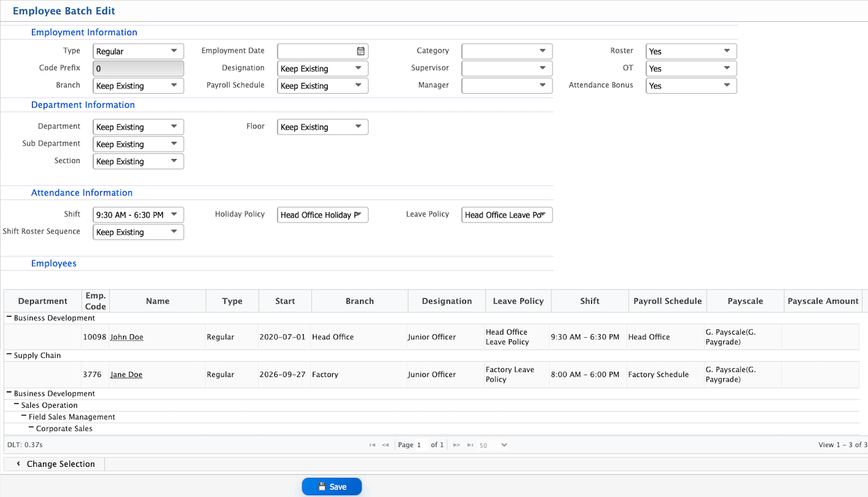Open John Doe employee link
Screen dimensions: 868x497
127,337
